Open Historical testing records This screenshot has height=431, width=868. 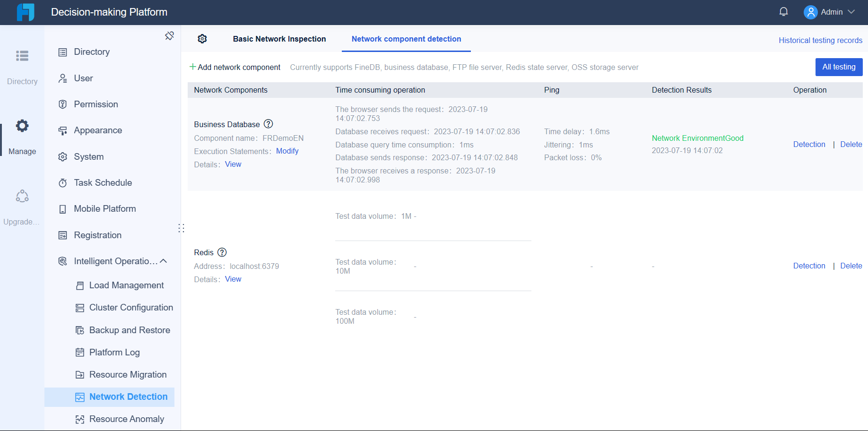click(x=820, y=40)
